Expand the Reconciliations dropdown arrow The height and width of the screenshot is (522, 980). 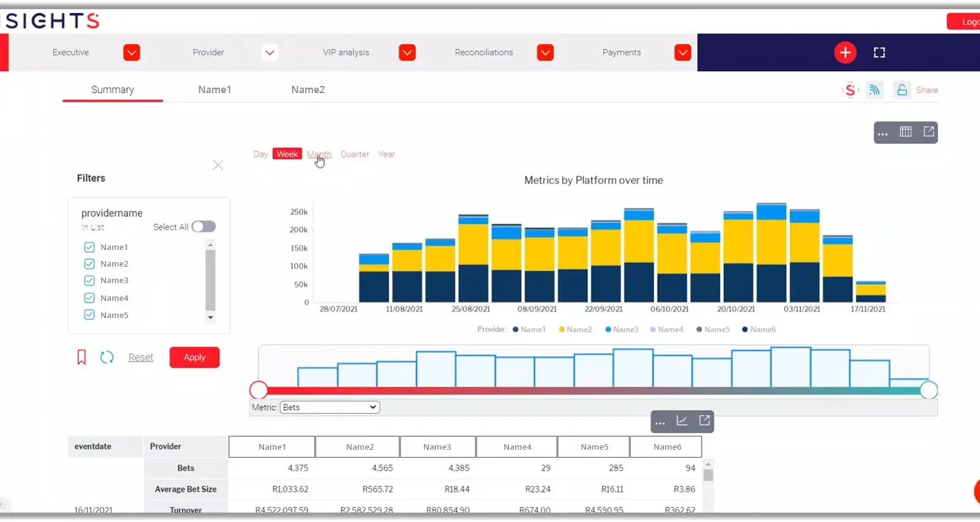[545, 53]
